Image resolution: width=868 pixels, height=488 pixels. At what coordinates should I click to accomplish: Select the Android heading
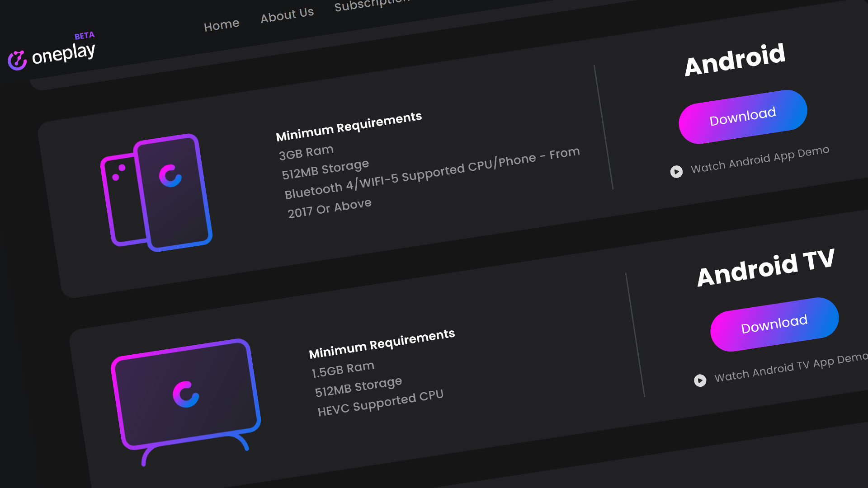point(735,60)
